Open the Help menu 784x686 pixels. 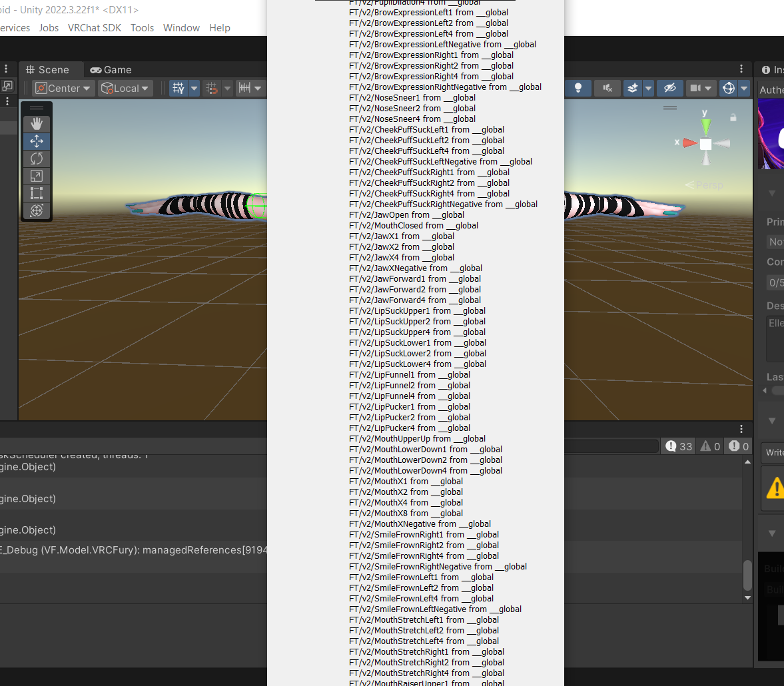pos(220,28)
